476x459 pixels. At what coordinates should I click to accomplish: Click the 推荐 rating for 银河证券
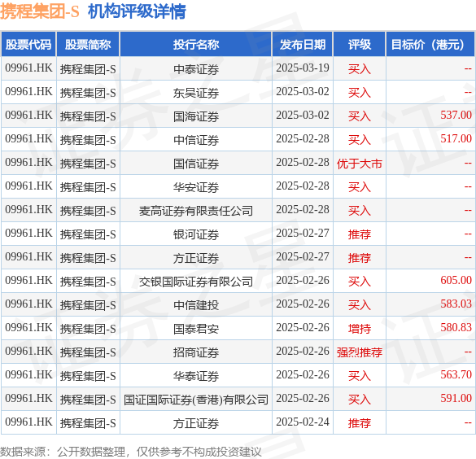click(360, 234)
